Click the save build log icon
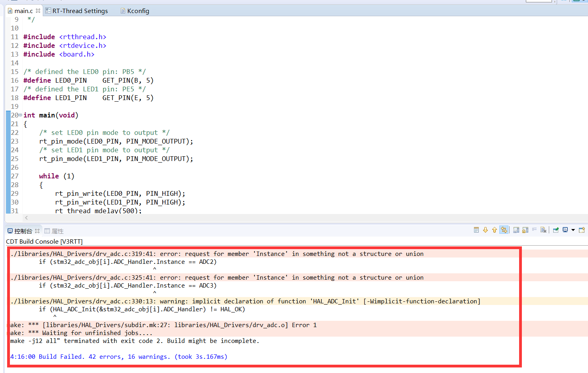 pyautogui.click(x=516, y=230)
